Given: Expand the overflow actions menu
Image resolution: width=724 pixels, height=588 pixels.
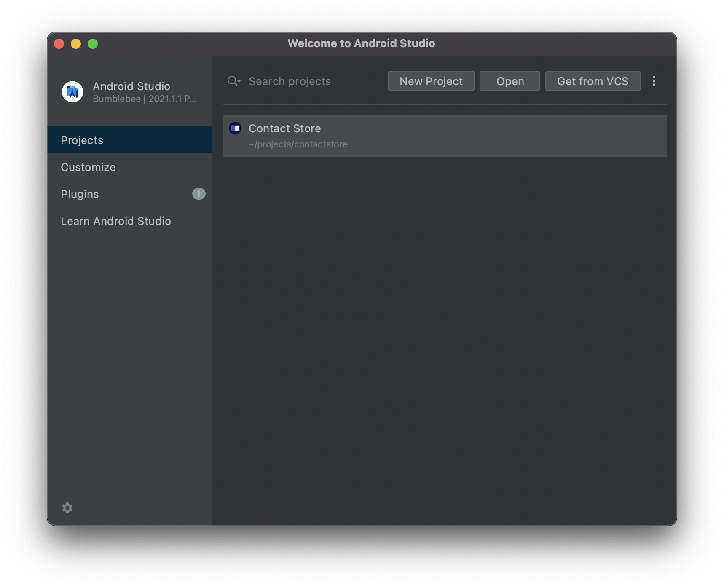Looking at the screenshot, I should point(654,81).
